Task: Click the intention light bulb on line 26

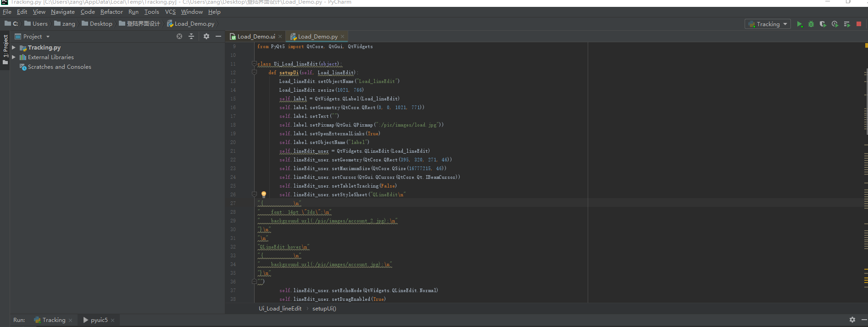Action: coord(264,194)
